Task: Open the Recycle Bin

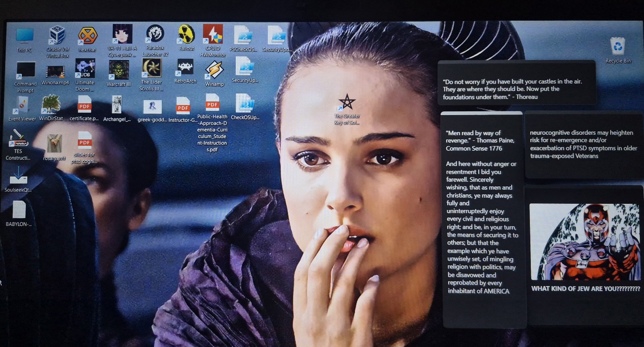Action: (618, 50)
